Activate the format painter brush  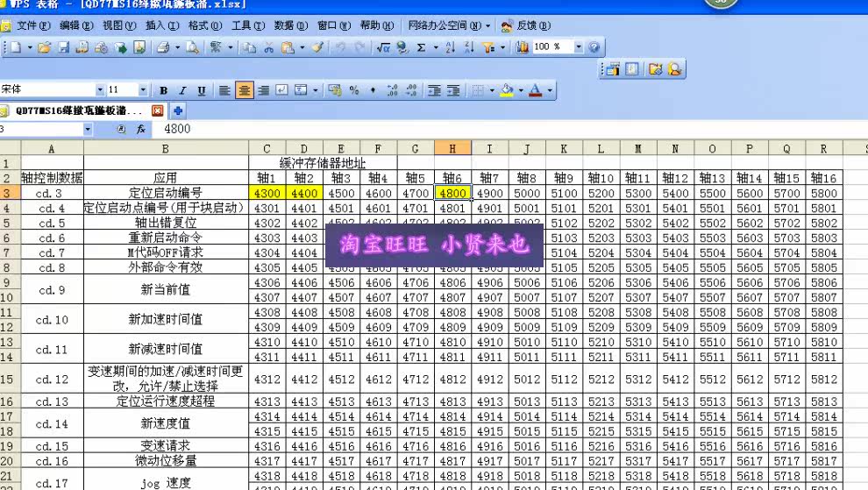(317, 47)
